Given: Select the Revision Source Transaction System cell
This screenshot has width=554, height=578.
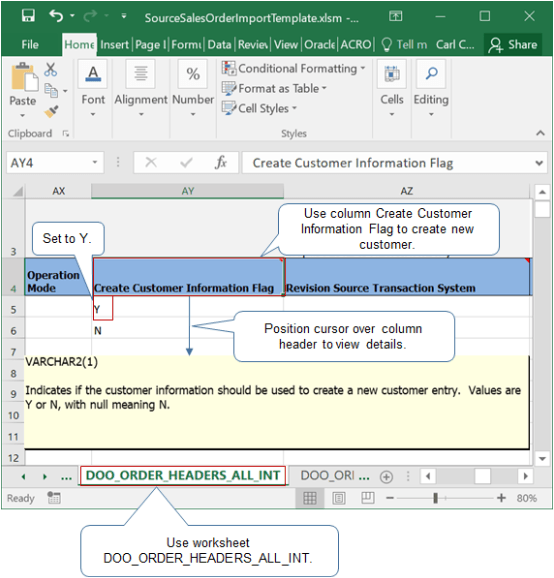Looking at the screenshot, I should pos(407,277).
